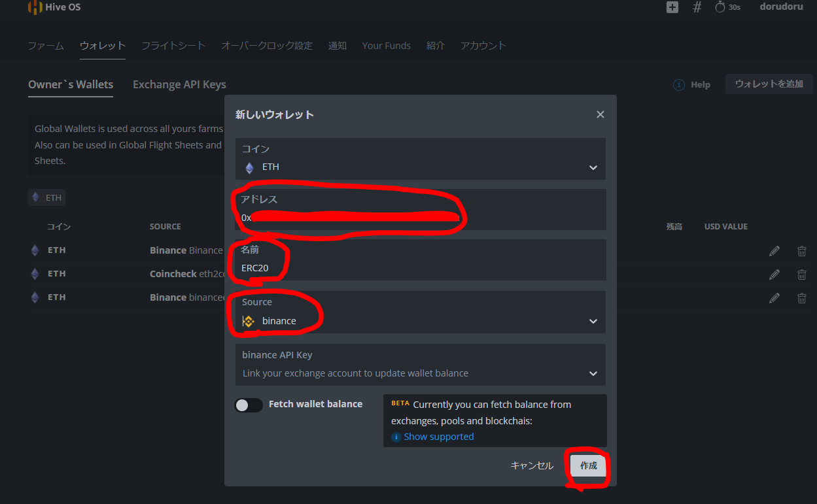The width and height of the screenshot is (817, 504).
Task: Click the キャンセル cancel button
Action: [532, 465]
